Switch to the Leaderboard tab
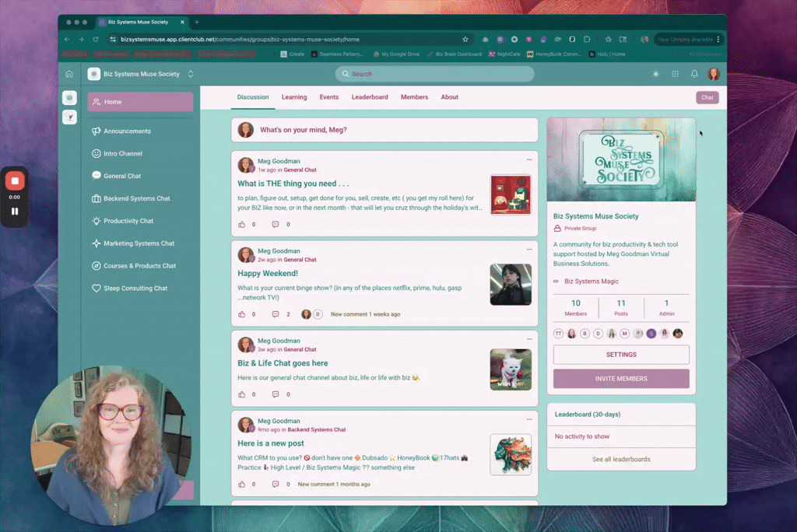Image resolution: width=797 pixels, height=532 pixels. (x=370, y=97)
